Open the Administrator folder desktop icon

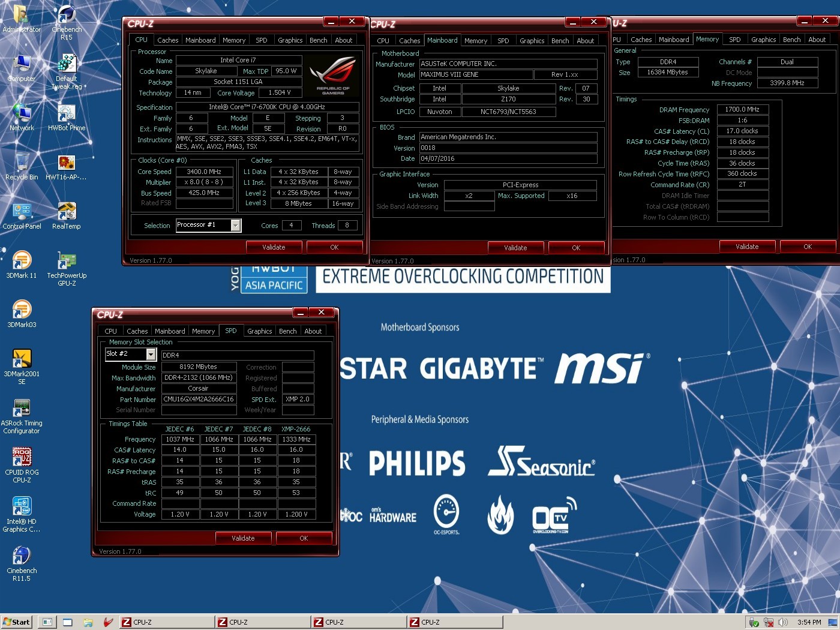click(22, 19)
